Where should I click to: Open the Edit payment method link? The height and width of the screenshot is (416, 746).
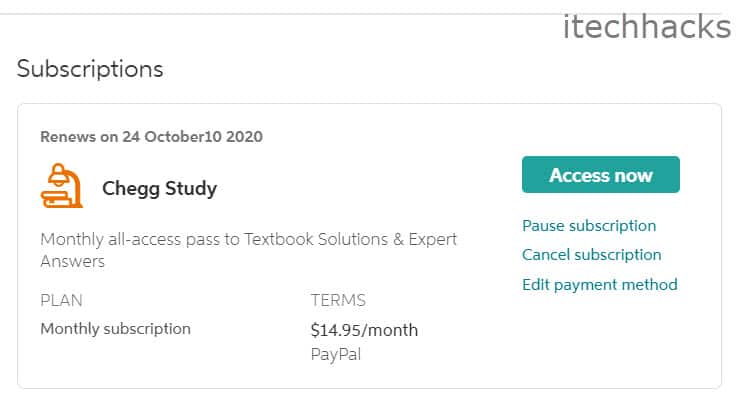[x=599, y=285]
